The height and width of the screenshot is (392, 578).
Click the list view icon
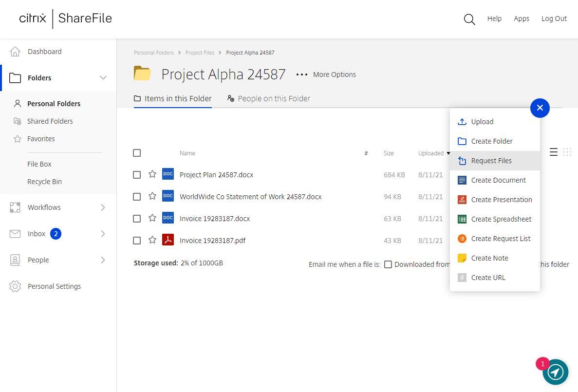(554, 152)
